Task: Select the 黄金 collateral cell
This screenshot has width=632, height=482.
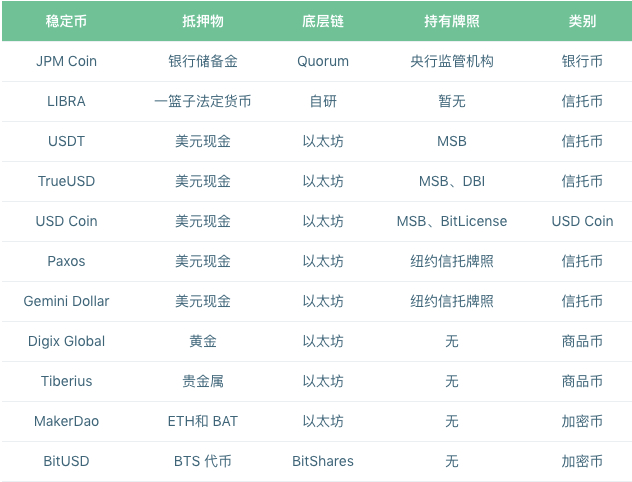Action: click(203, 341)
